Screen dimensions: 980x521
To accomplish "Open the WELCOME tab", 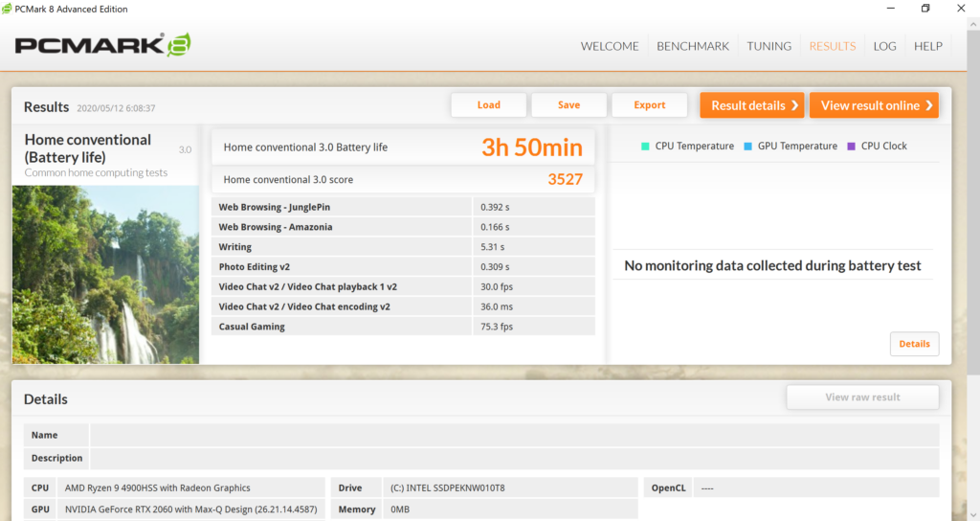I will coord(610,46).
